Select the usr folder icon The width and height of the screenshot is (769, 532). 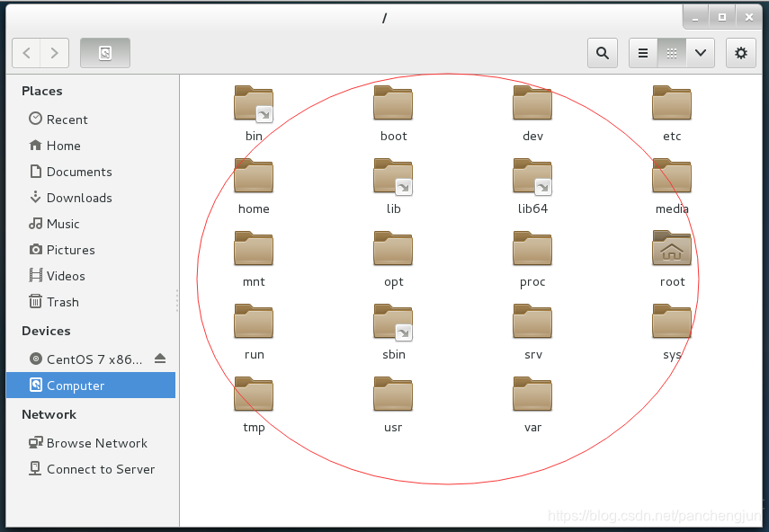click(393, 395)
